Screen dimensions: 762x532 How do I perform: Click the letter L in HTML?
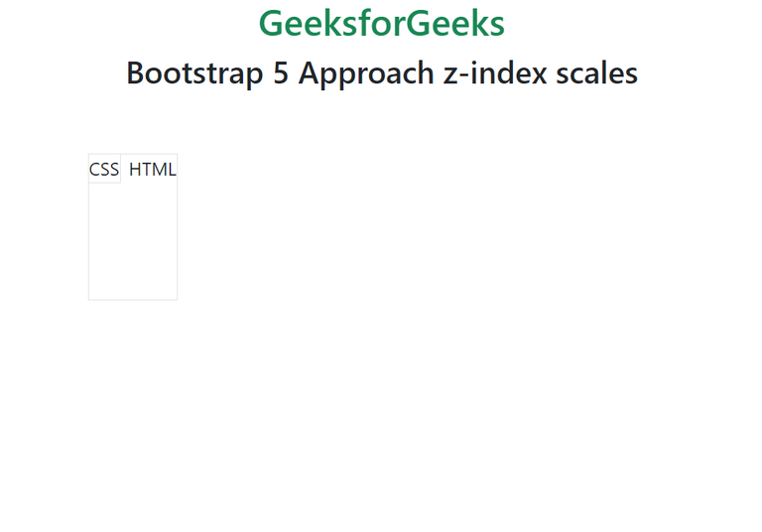(172, 169)
